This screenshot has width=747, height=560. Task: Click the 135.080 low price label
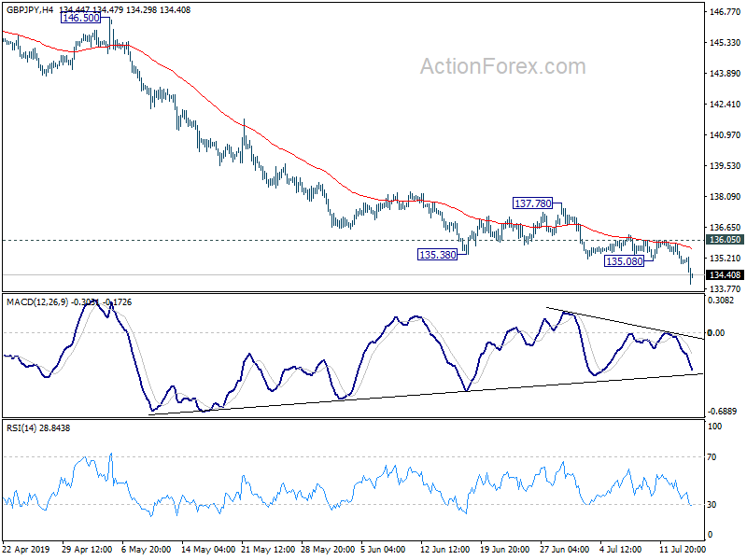coord(624,261)
